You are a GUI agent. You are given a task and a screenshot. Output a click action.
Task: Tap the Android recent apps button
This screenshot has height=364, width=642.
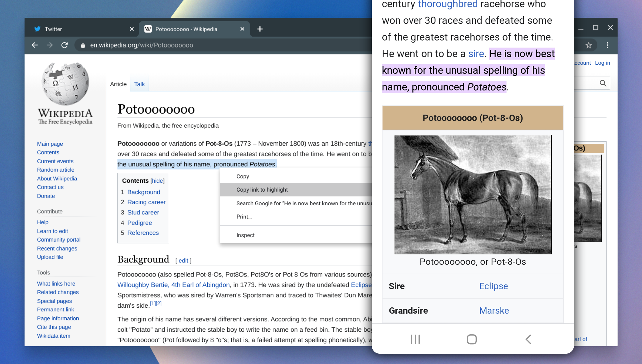point(415,339)
